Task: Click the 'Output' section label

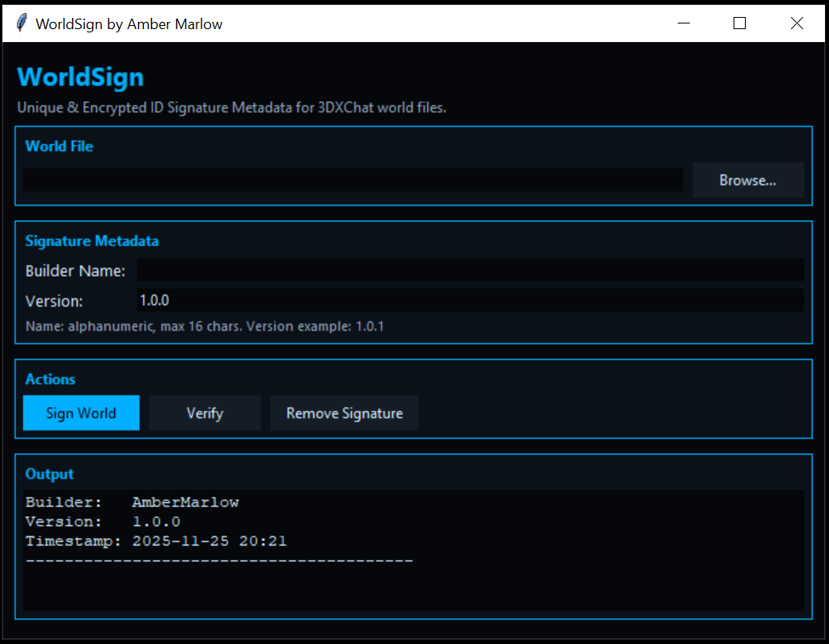Action: pos(49,474)
